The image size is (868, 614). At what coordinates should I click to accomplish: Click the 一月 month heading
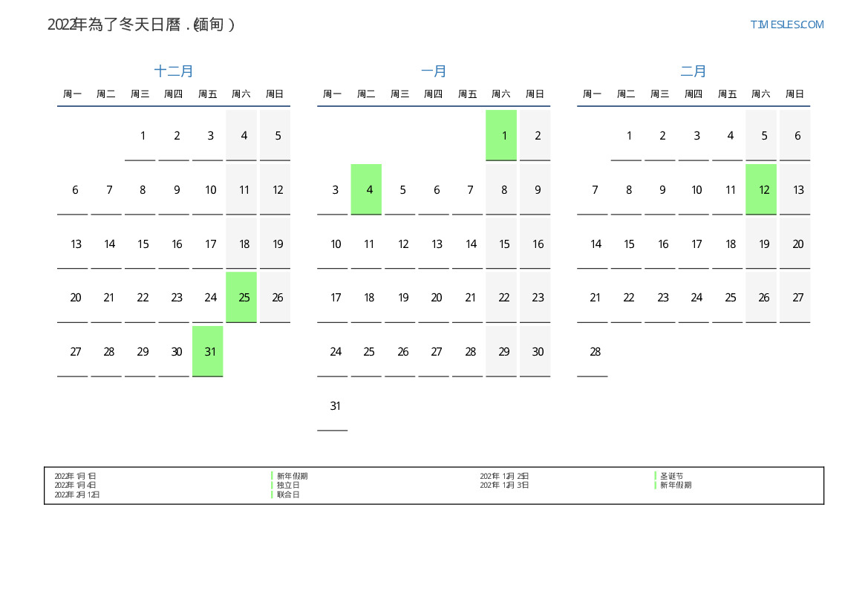434,71
